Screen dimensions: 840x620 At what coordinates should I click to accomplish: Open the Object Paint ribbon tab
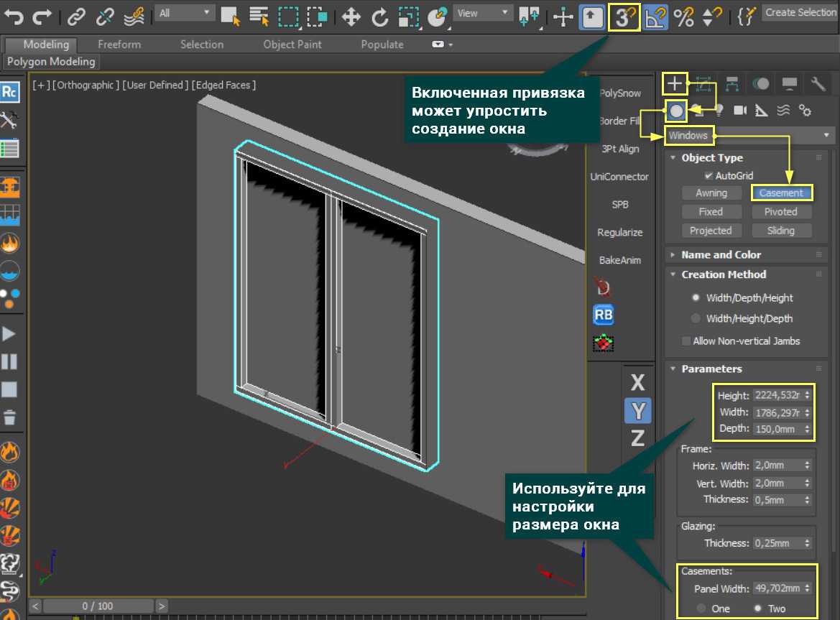pyautogui.click(x=293, y=45)
